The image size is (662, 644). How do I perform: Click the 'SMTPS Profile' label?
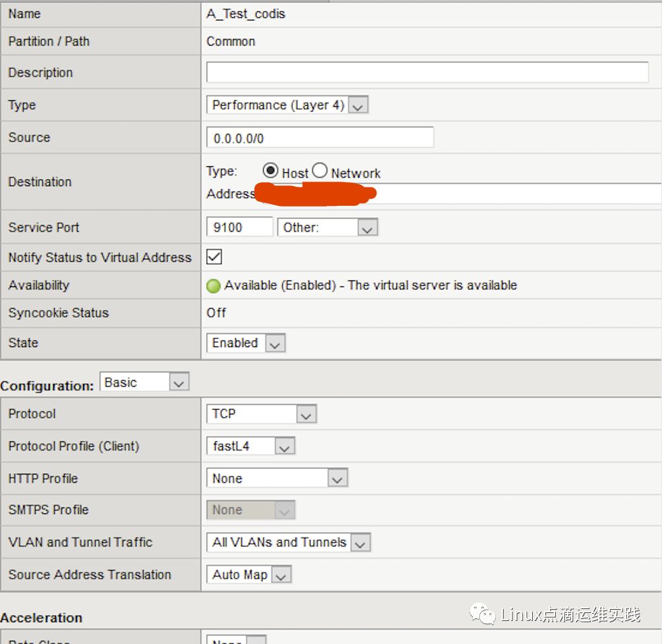(x=49, y=509)
